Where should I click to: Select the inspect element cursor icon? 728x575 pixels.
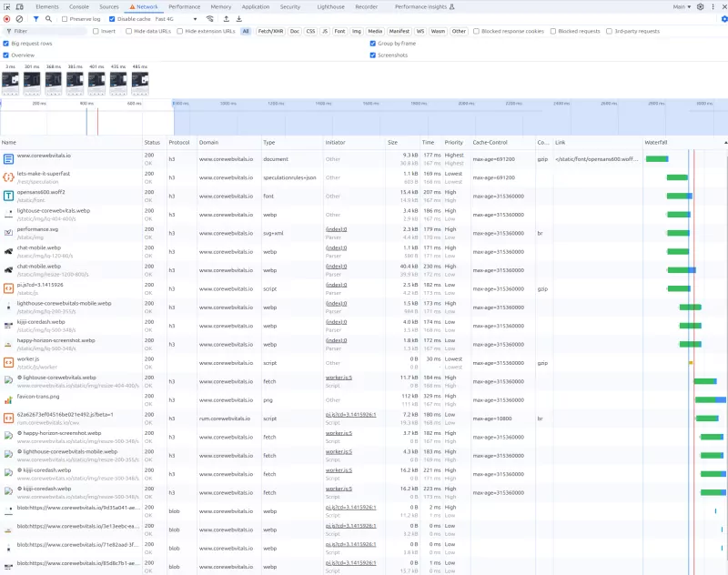coord(6,6)
